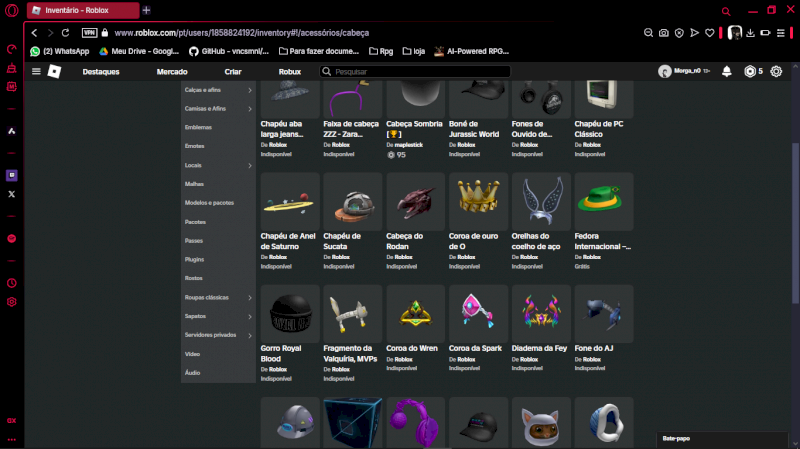This screenshot has width=800, height=449.
Task: Open the Cabeça Sombria item link
Action: [414, 129]
